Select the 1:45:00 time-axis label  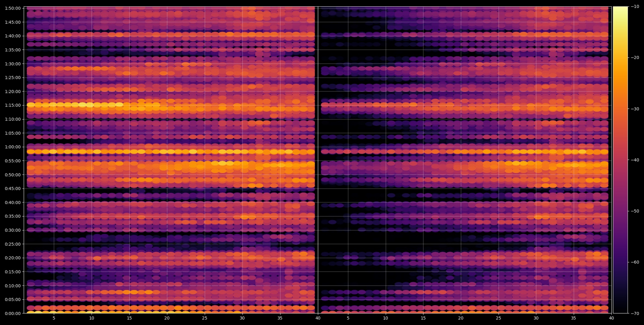[x=13, y=22]
